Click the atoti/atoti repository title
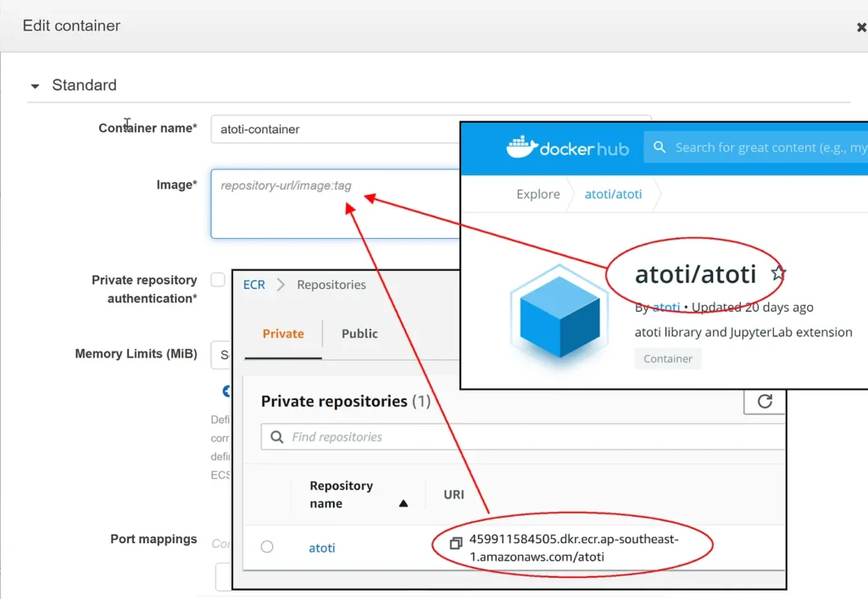The width and height of the screenshot is (868, 599). [695, 274]
